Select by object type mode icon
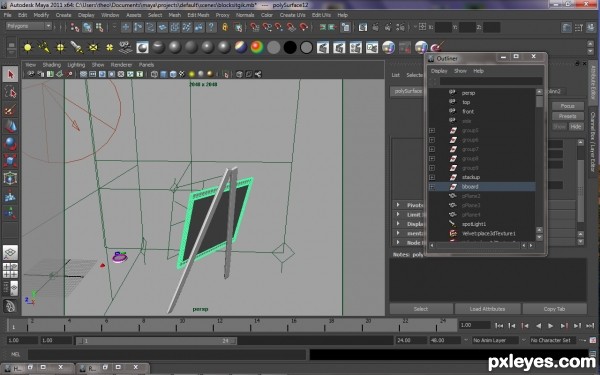600x375 pixels. (x=87, y=27)
